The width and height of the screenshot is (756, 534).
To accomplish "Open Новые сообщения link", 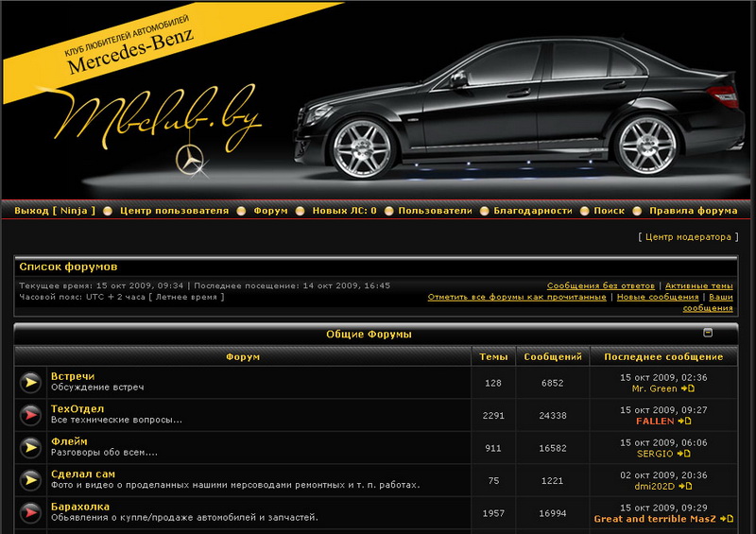I will [658, 297].
